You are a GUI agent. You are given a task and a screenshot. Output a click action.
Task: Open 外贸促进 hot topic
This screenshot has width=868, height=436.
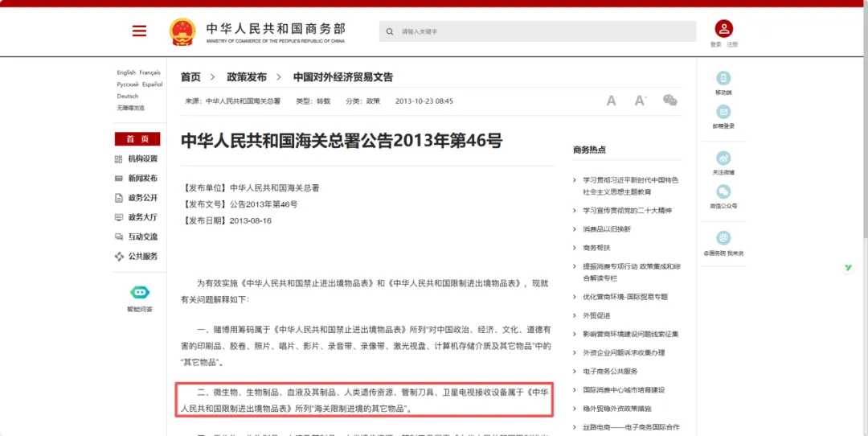point(596,316)
